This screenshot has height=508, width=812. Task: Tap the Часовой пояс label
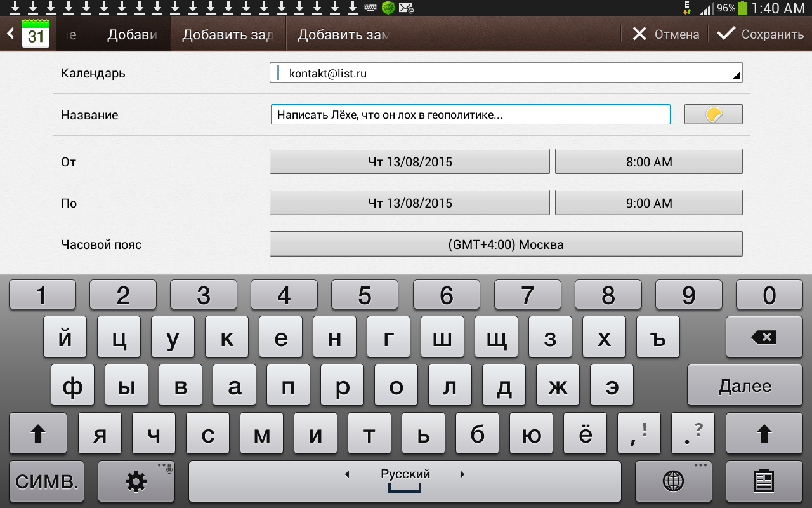pos(101,244)
